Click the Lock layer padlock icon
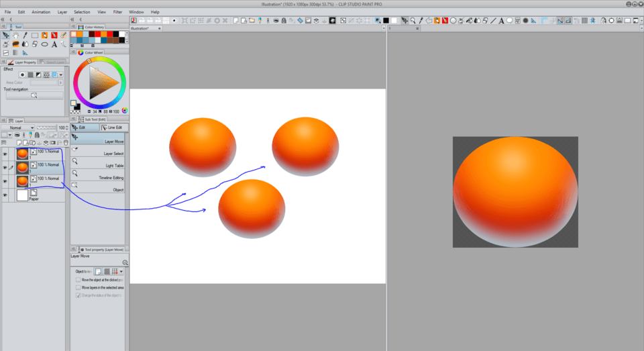 (x=37, y=135)
